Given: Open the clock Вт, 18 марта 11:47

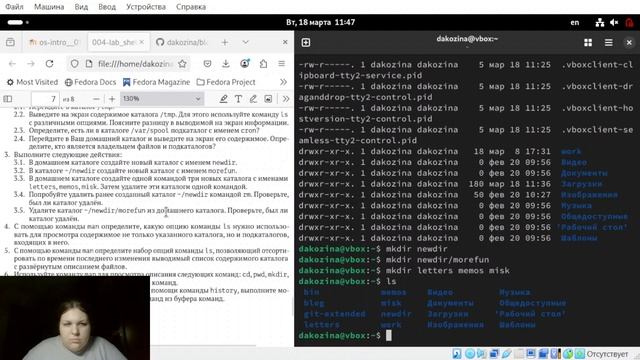Looking at the screenshot, I should coord(320,22).
